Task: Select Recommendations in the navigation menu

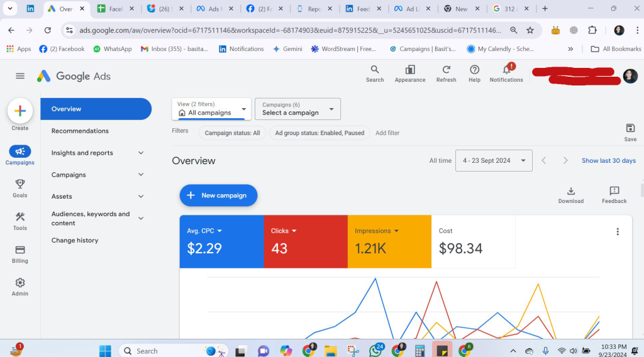Action: pyautogui.click(x=80, y=131)
